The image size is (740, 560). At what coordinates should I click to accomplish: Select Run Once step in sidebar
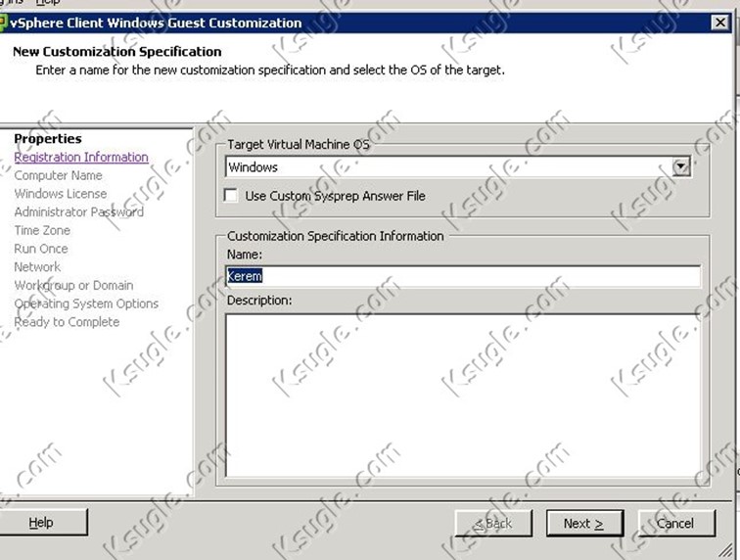click(41, 249)
